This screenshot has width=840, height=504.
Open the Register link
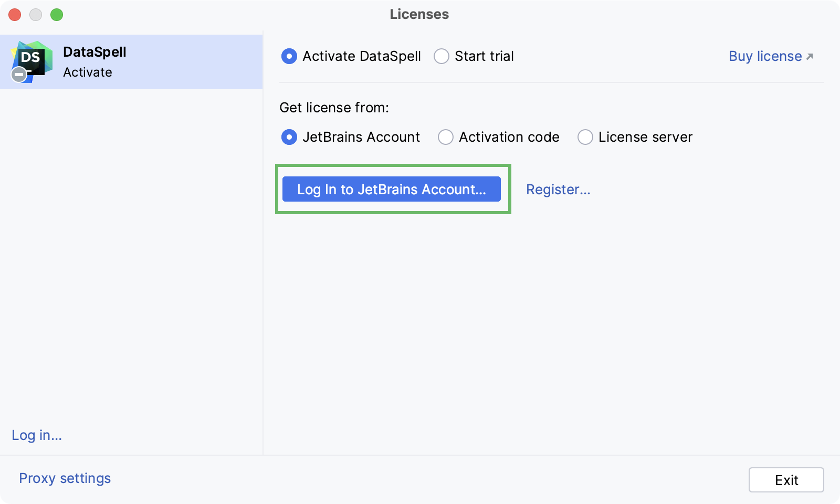(558, 190)
